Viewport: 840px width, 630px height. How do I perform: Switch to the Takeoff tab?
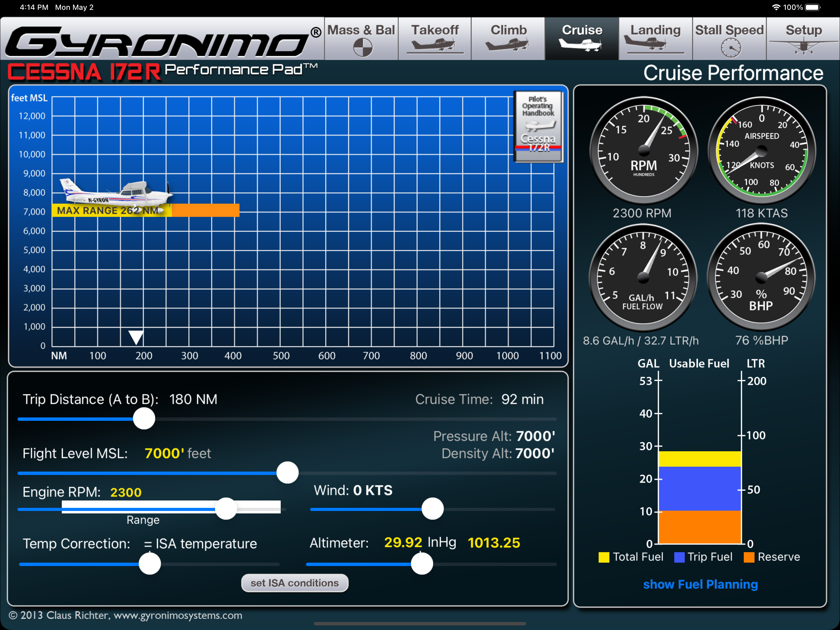pos(435,39)
